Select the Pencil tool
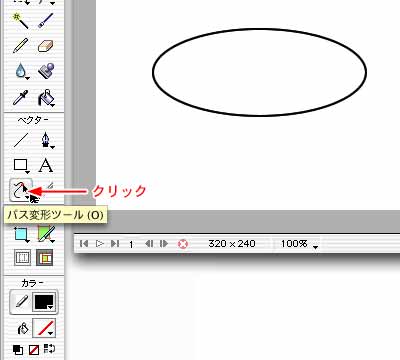The width and height of the screenshot is (400, 360). [x=20, y=46]
